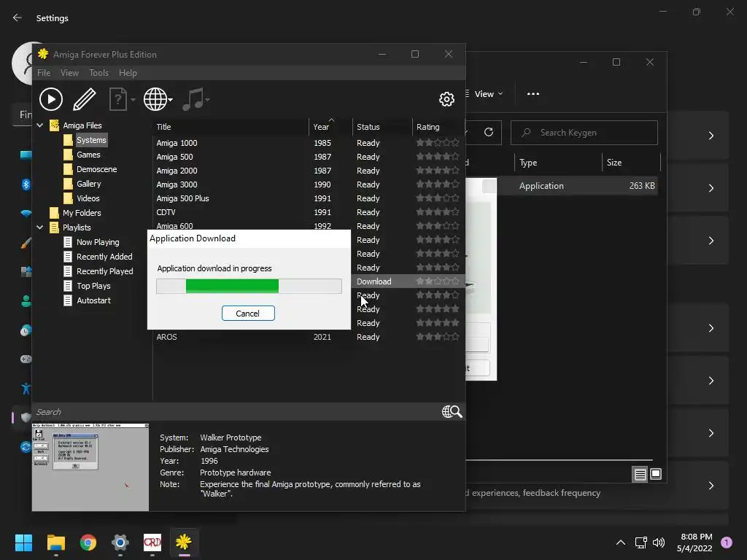Viewport: 747px width, 560px height.
Task: Click the Search Keygen field in Explorer
Action: pyautogui.click(x=584, y=133)
